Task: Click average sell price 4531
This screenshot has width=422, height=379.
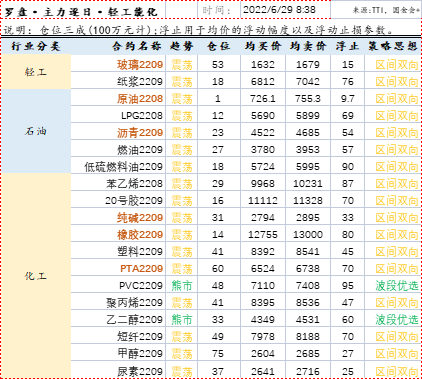Action: [x=308, y=320]
